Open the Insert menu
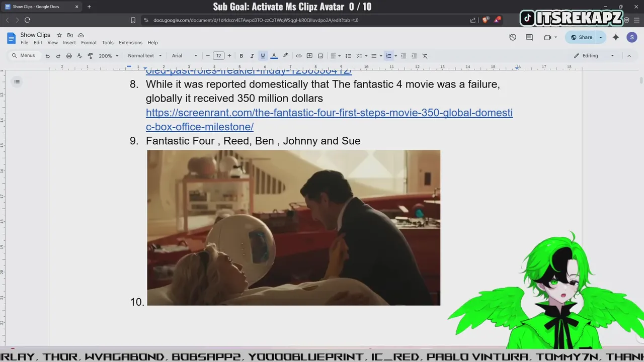This screenshot has height=362, width=644. (x=69, y=43)
